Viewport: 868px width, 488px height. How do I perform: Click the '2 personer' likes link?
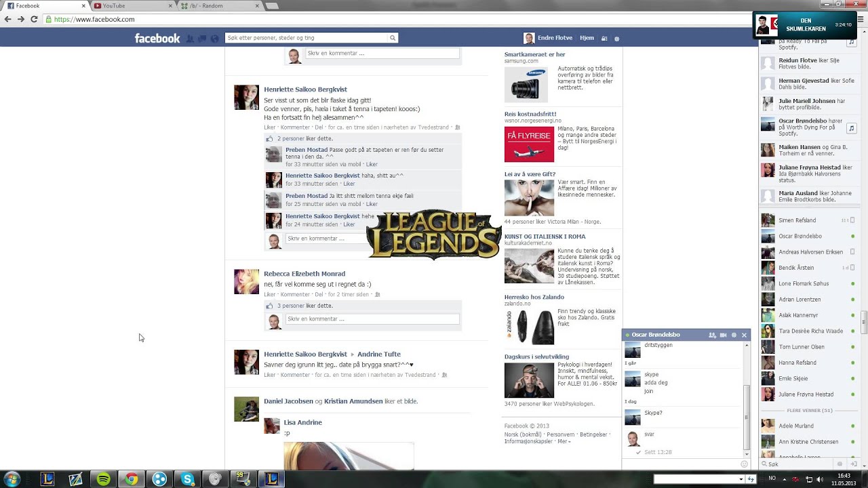(x=291, y=138)
